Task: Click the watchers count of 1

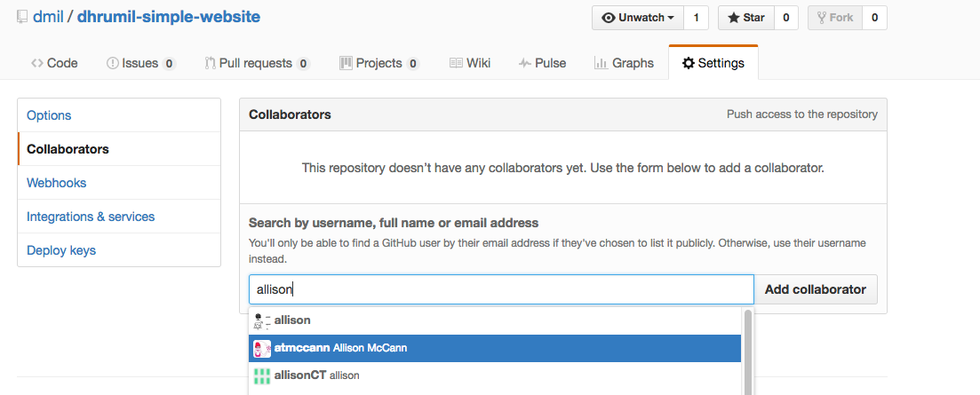Action: point(697,18)
